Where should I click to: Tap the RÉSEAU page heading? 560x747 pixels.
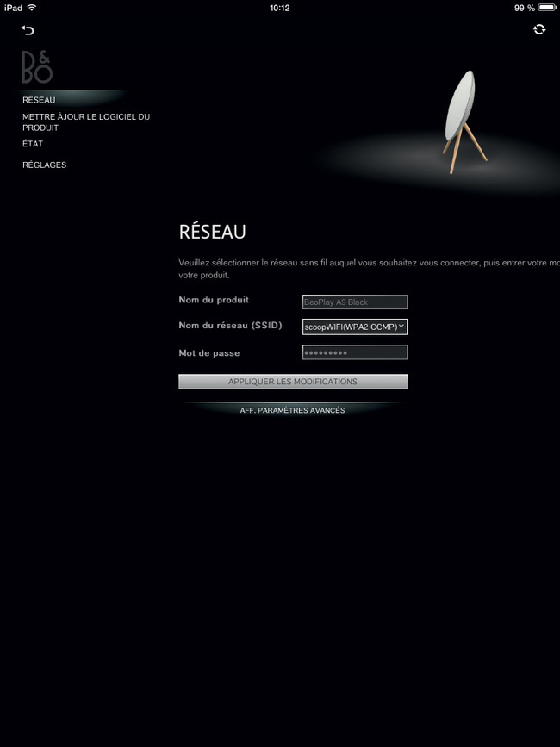tap(213, 232)
